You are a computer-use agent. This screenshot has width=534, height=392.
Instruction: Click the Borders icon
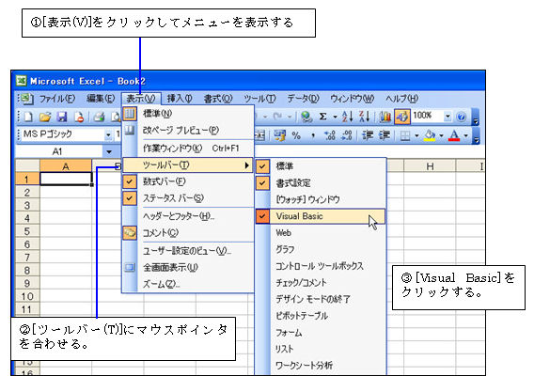[x=405, y=136]
